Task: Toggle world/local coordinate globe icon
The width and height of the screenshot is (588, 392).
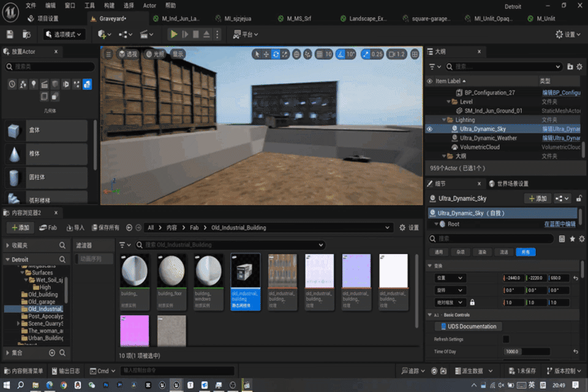Action: [296, 55]
